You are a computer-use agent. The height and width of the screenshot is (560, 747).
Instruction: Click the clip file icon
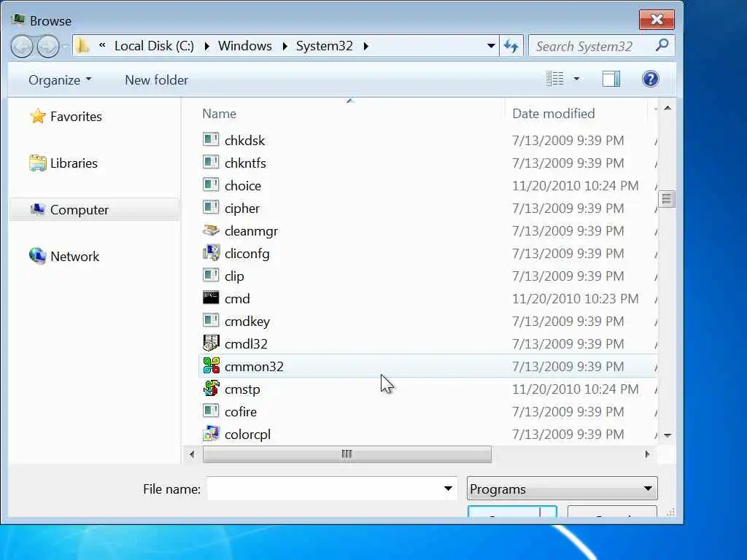tap(211, 275)
